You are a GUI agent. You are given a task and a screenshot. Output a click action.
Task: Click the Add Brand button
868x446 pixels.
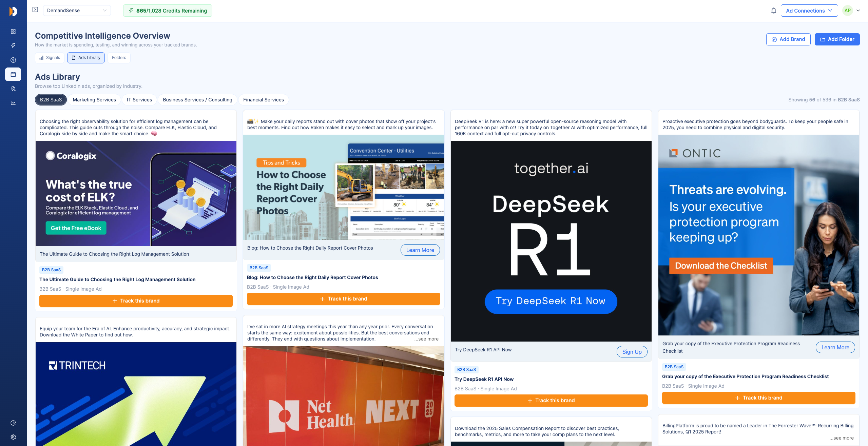tap(788, 39)
